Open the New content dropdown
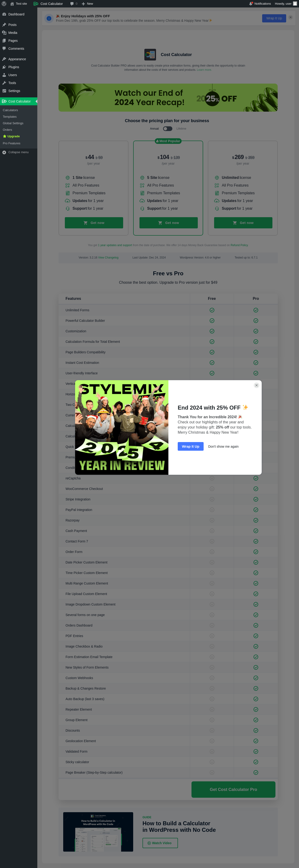299x868 pixels. 87,4
